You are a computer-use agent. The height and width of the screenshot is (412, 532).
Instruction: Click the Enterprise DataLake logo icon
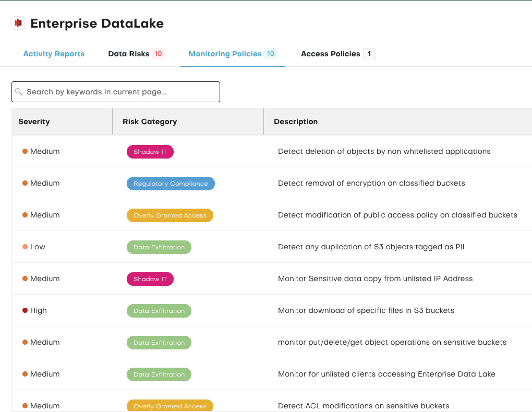pos(19,23)
